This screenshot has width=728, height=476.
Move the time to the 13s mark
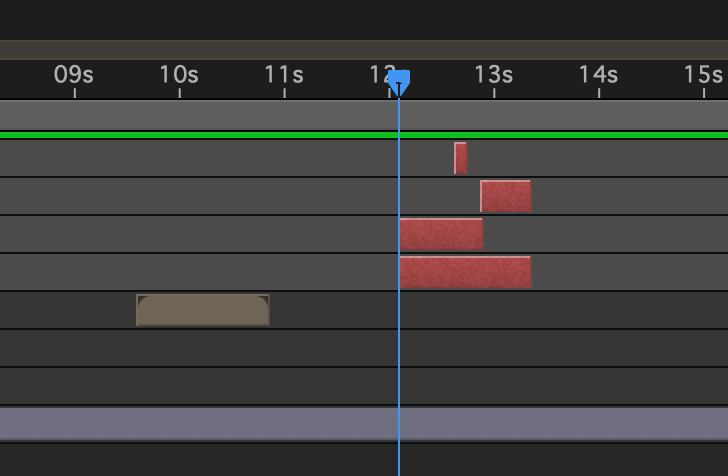point(494,76)
